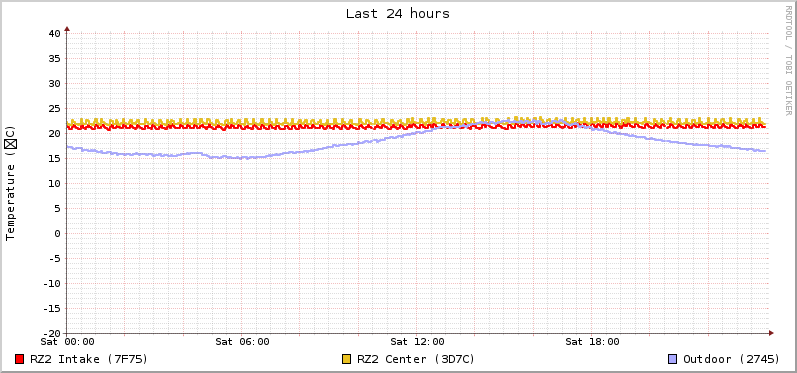Click the purple Outdoor legend swatch
Image resolution: width=797 pixels, height=373 pixels.
(673, 359)
